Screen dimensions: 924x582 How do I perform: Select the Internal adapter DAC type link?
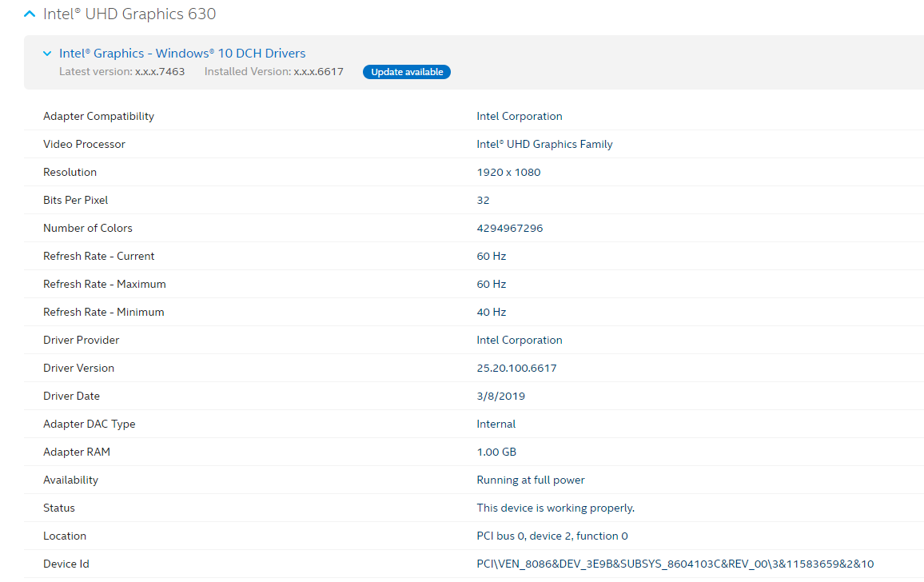496,424
